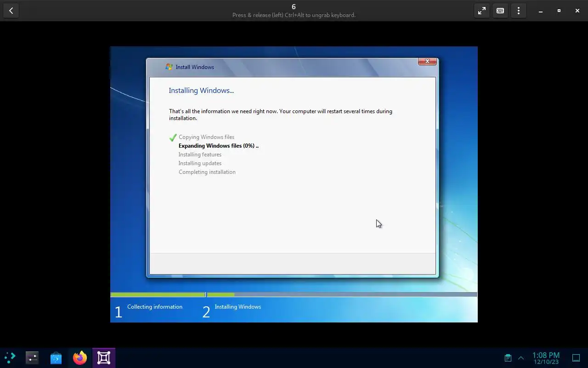588x368 pixels.
Task: Open the terminal from the taskbar
Action: tap(32, 357)
